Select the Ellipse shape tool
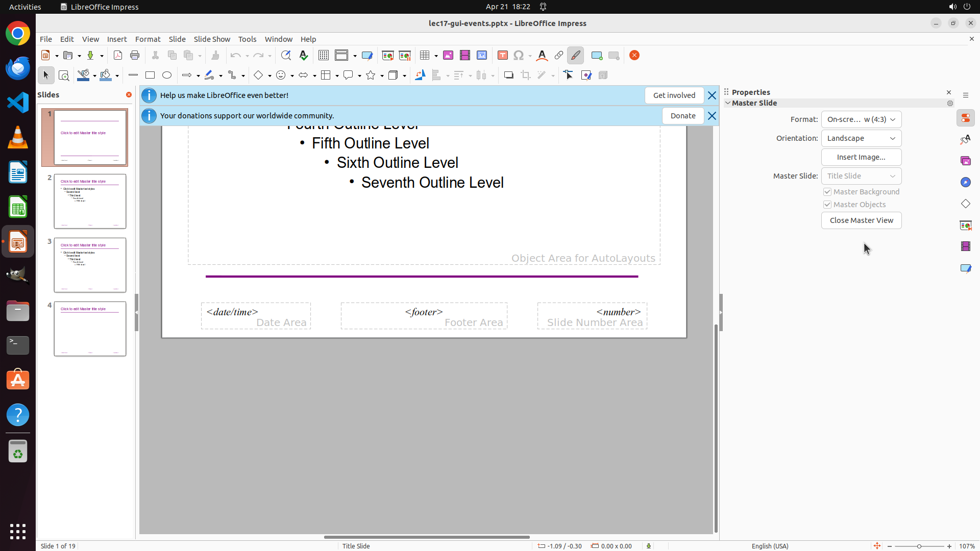 [x=167, y=76]
